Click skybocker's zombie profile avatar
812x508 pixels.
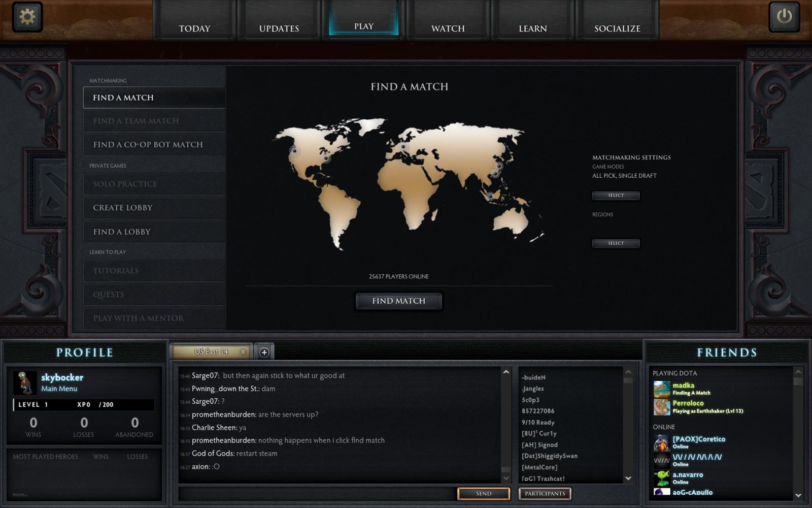[25, 383]
